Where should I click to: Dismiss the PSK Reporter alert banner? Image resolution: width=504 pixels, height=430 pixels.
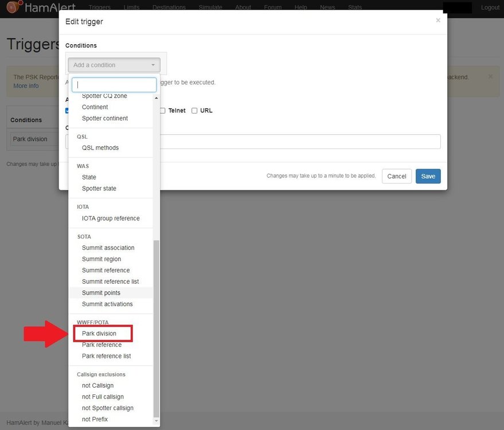coord(490,76)
